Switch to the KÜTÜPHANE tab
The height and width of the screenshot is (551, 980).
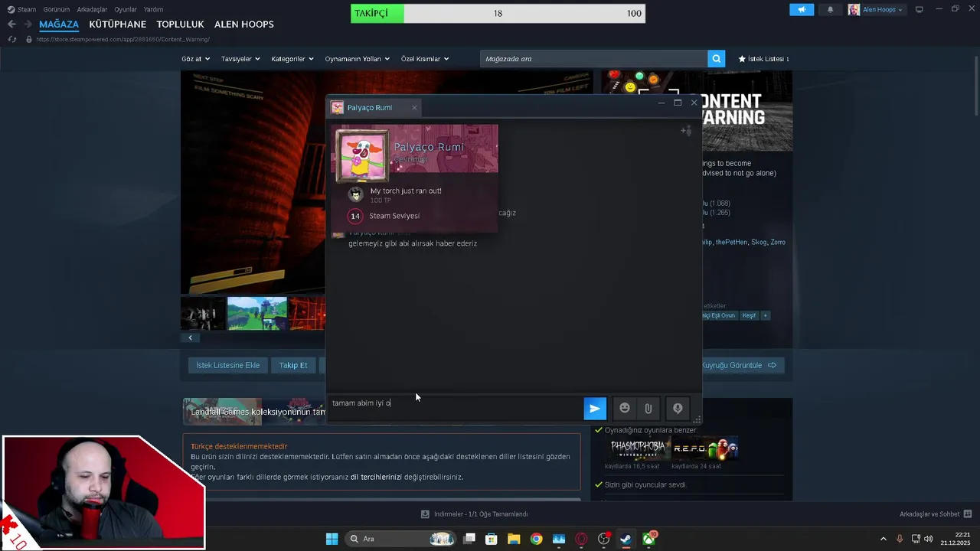coord(117,24)
